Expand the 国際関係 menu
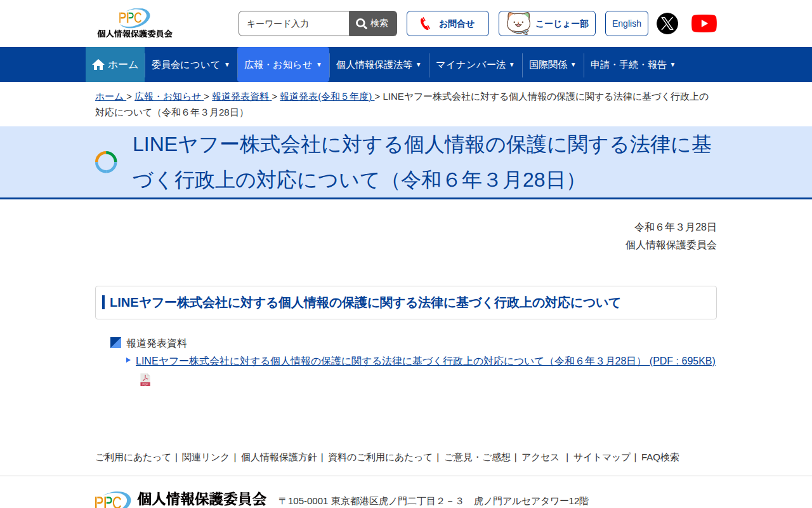Viewport: 812px width, 508px height. coord(553,65)
